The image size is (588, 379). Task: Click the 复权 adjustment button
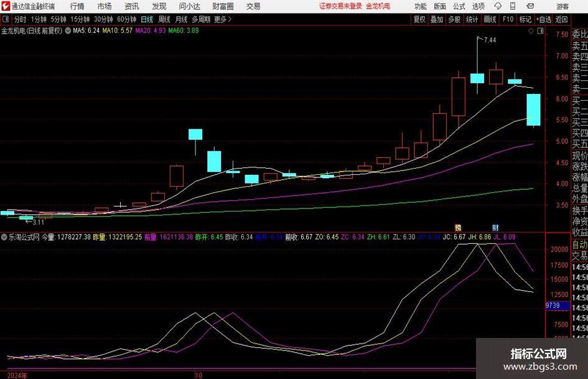(x=419, y=19)
